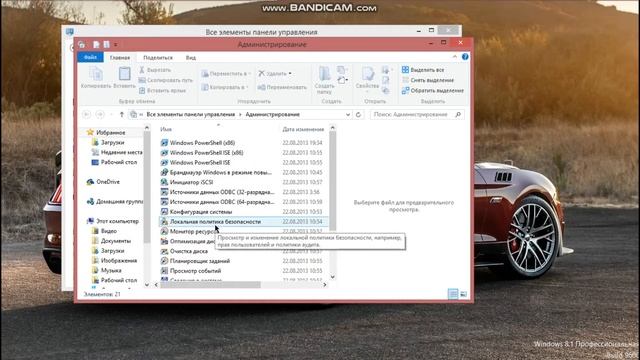This screenshot has height=360, width=640.
Task: Open the Файл ribbon tab
Action: (90, 58)
